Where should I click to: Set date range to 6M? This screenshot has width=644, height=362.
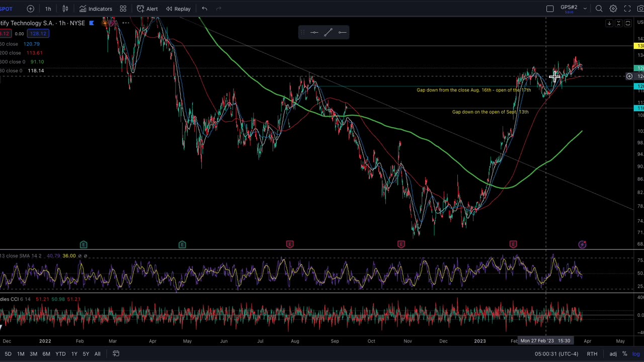[x=46, y=354]
